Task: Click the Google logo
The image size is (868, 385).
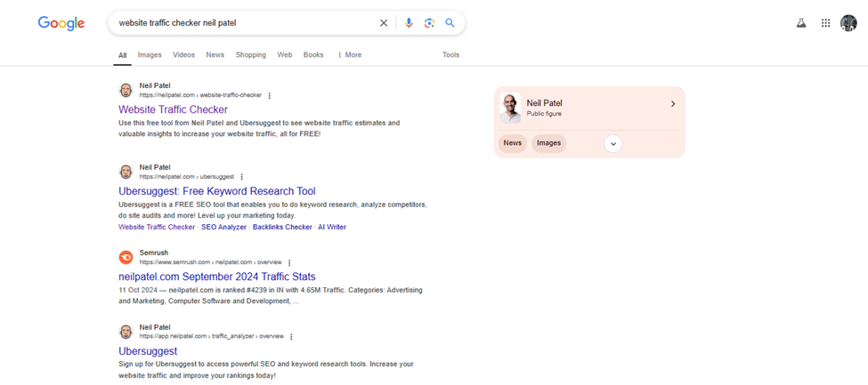Action: point(61,23)
